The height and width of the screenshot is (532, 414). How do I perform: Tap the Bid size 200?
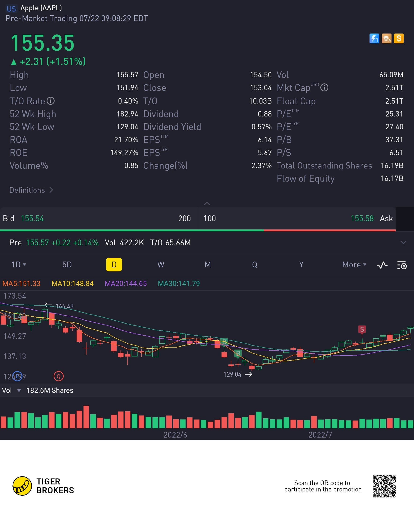(185, 218)
